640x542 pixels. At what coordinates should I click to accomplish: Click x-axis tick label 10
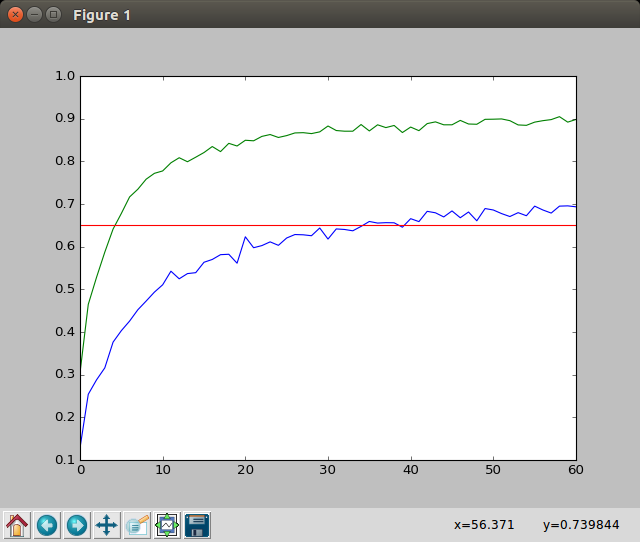[x=163, y=470]
